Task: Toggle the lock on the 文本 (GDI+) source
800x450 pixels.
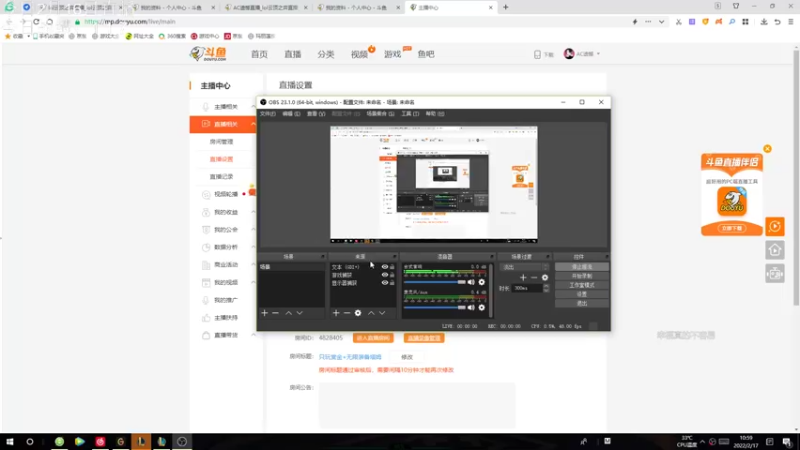Action: [392, 267]
